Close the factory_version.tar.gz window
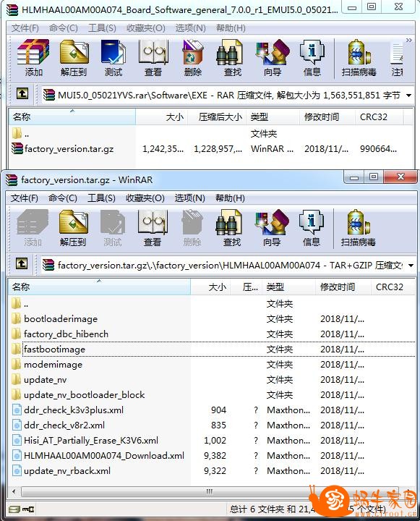Image resolution: width=420 pixels, height=521 pixels. tap(400, 177)
